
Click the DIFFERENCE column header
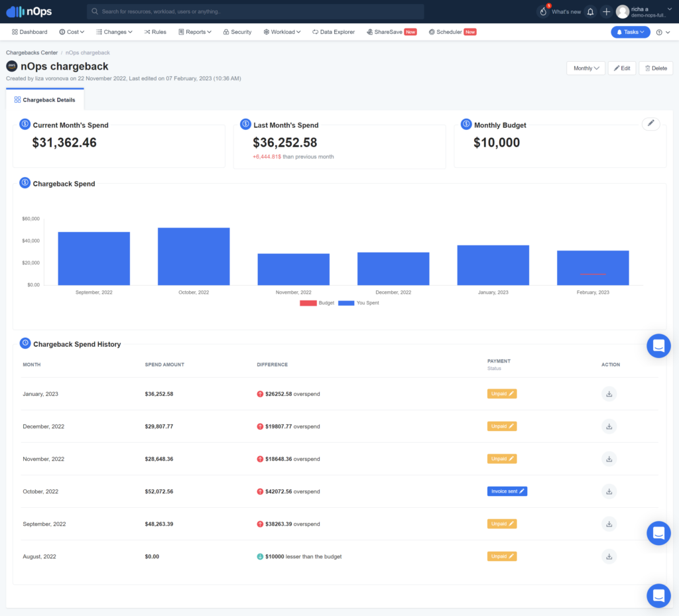point(272,365)
